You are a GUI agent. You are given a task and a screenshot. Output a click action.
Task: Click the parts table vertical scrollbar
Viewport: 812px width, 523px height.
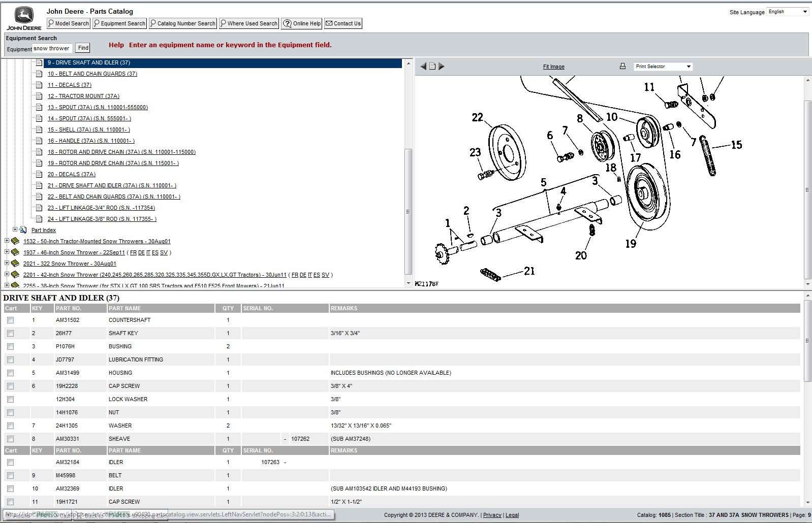807,341
